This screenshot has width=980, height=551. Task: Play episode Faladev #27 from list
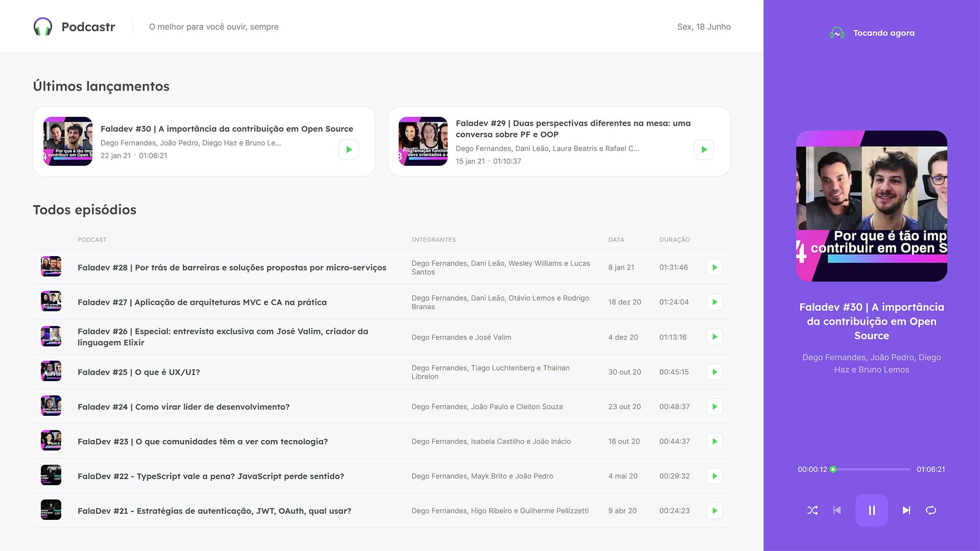point(715,302)
